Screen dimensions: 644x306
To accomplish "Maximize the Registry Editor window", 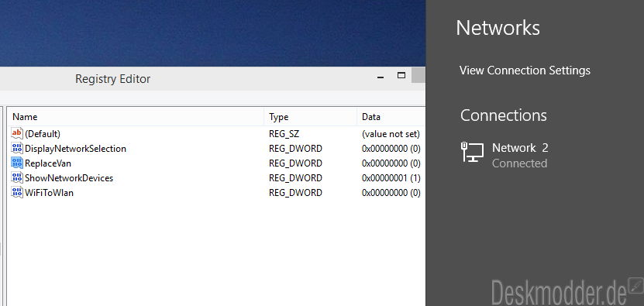I will (401, 75).
